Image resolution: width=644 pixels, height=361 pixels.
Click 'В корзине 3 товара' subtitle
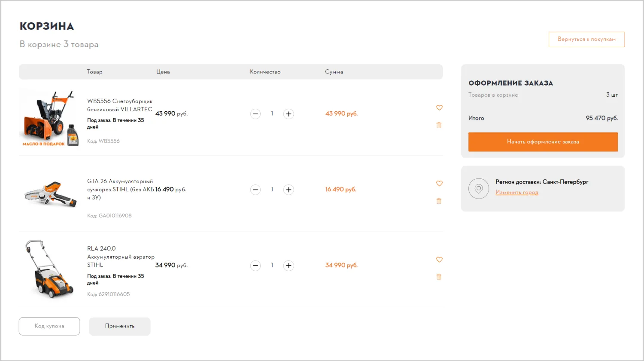coord(59,44)
